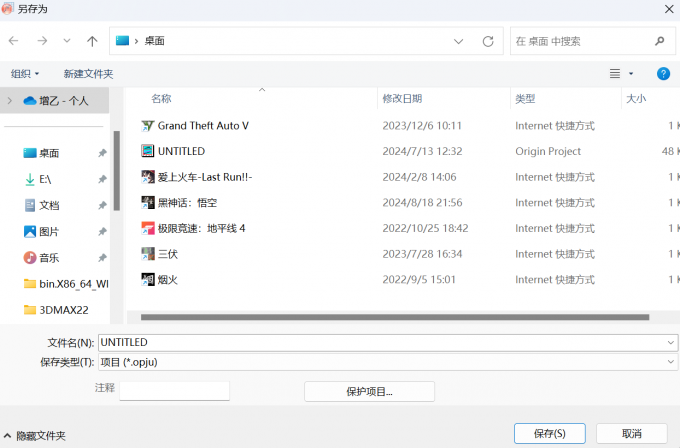680x448 pixels.
Task: Open bin.X86_64_WI folder in sidebar
Action: [66, 284]
